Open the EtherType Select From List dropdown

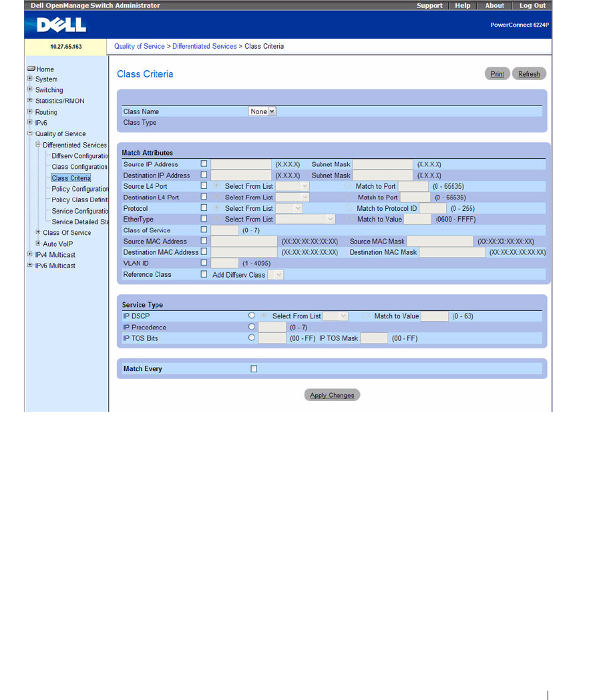pos(305,219)
